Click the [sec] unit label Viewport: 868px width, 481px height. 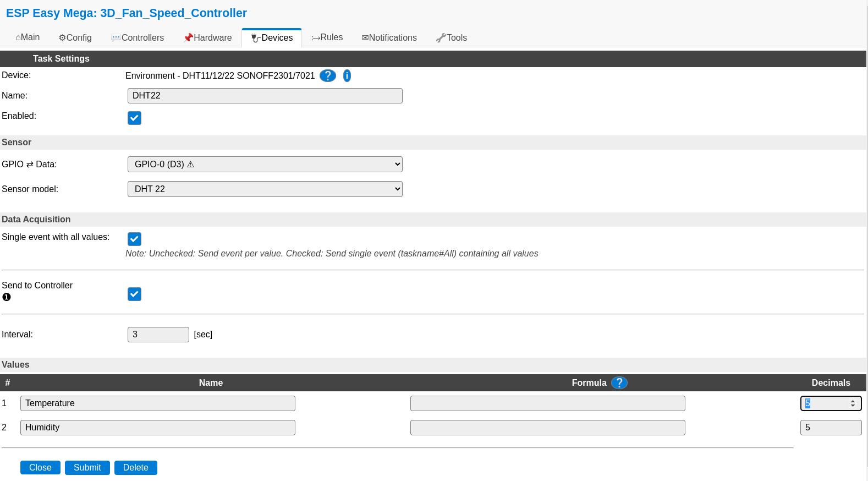click(x=203, y=335)
